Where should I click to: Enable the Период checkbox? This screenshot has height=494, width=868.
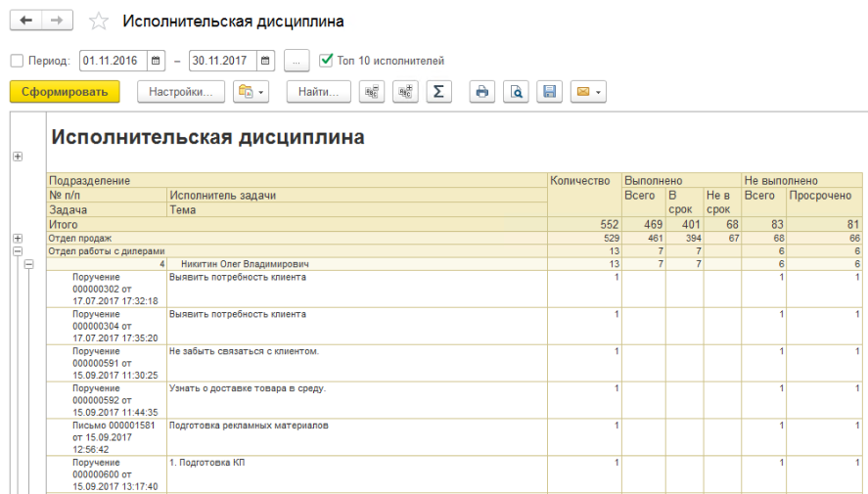17,61
